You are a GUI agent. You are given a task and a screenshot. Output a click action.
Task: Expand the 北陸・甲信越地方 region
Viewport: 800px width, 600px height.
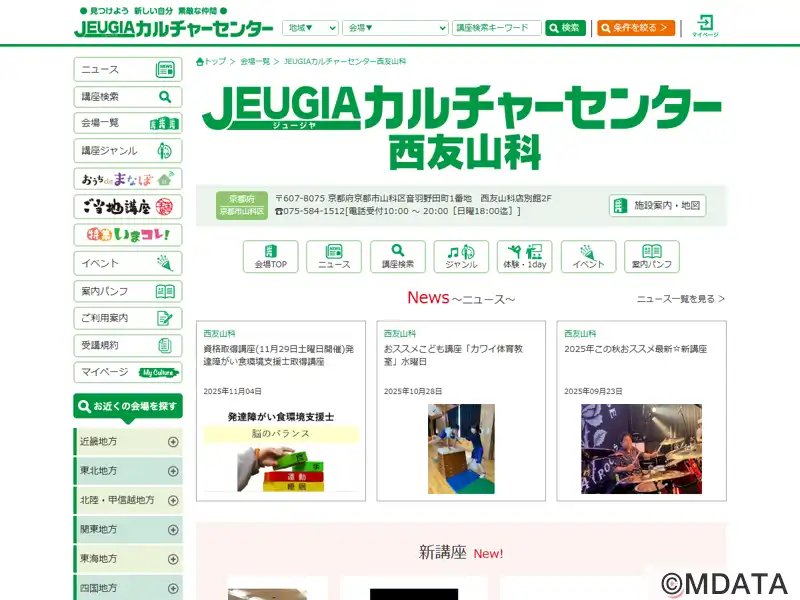[128, 500]
